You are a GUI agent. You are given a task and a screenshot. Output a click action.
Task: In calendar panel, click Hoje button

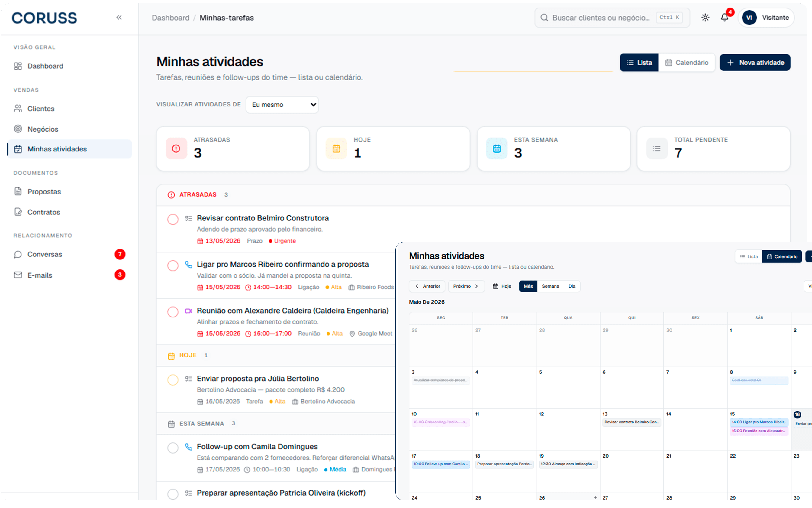point(502,286)
